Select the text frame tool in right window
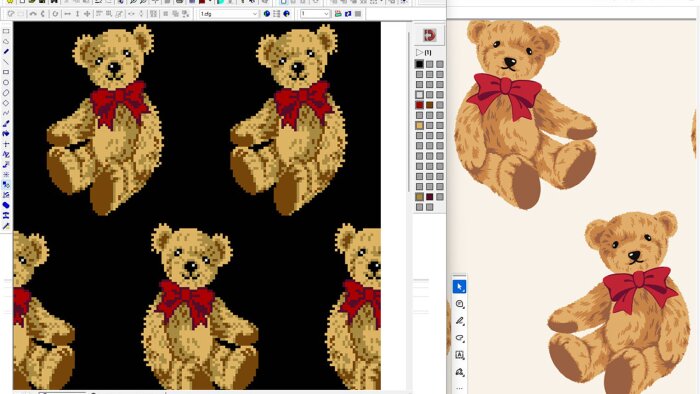 [x=459, y=355]
